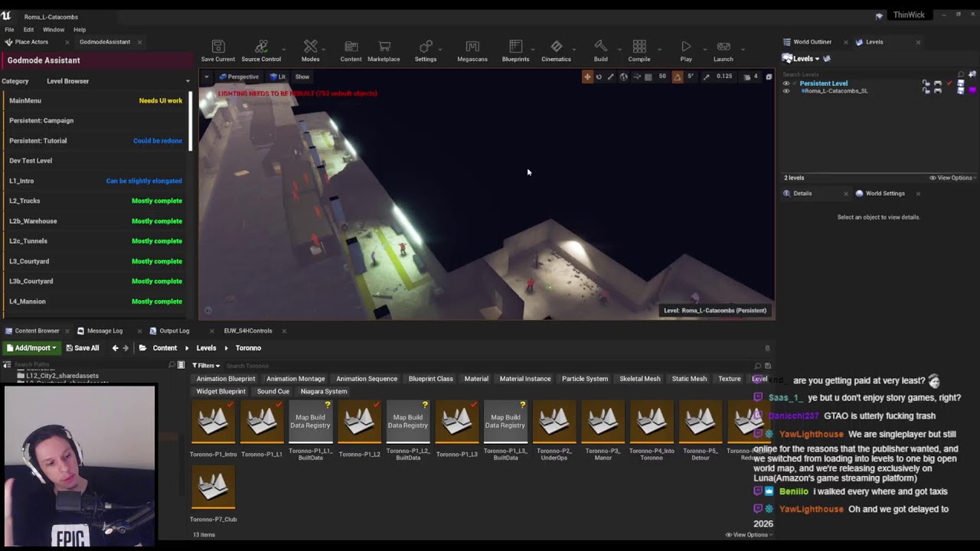980x551 pixels.
Task: Toggle world/local coordinate system globe icon
Action: 623,77
